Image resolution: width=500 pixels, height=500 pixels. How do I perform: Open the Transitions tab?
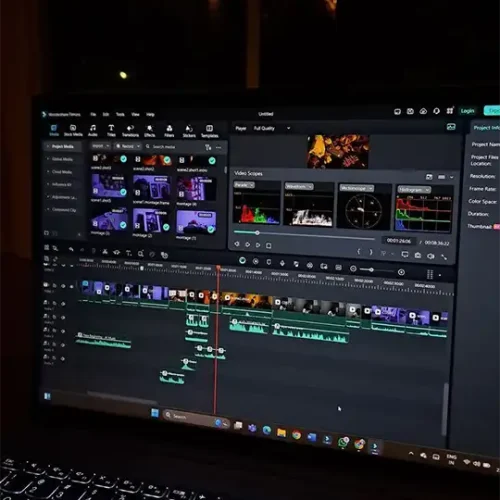pyautogui.click(x=130, y=131)
